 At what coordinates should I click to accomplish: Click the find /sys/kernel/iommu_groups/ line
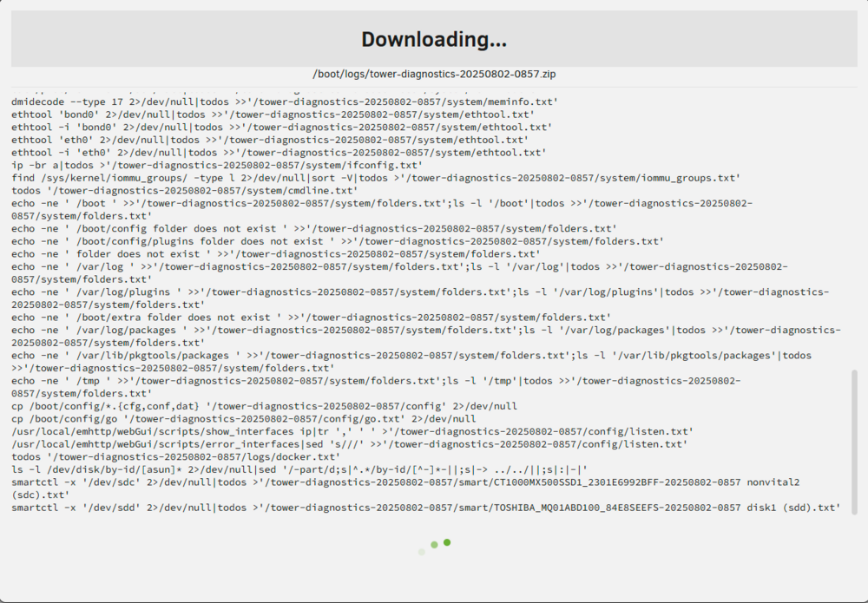click(376, 178)
